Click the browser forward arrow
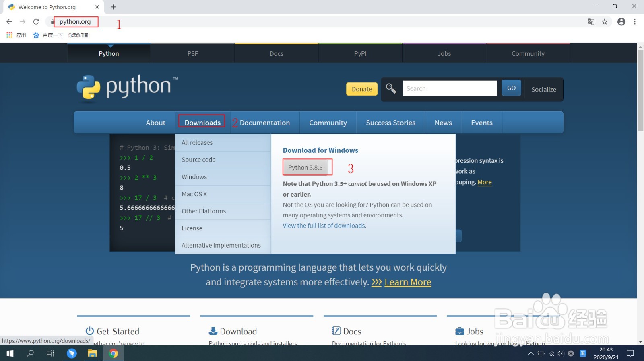Viewport: 644px width, 361px height. pyautogui.click(x=23, y=22)
